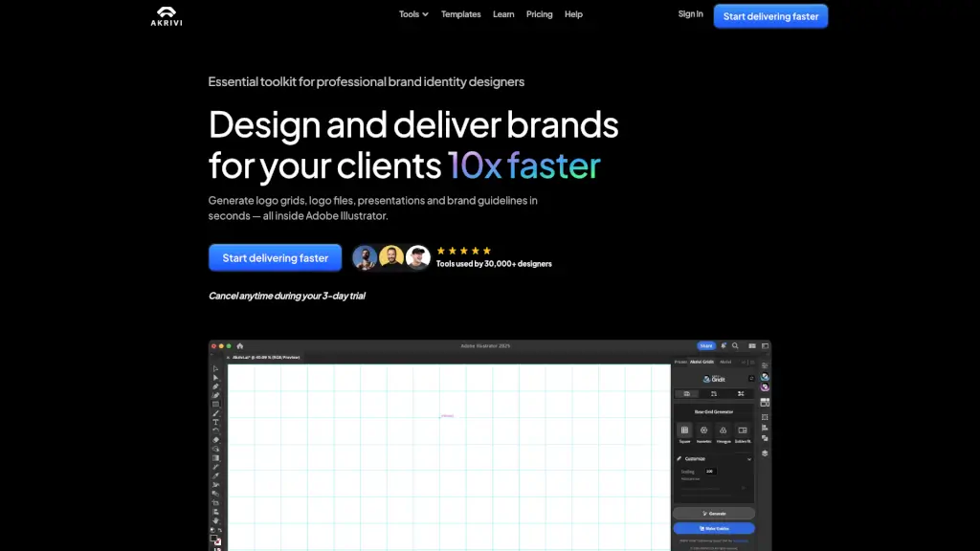Click the Illustrator home icon
Image resolution: width=980 pixels, height=551 pixels.
pyautogui.click(x=240, y=345)
